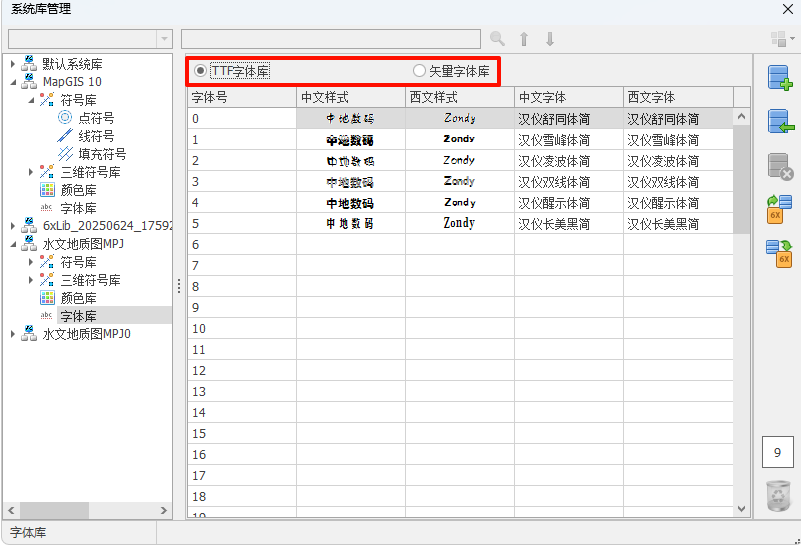Select 填充符号 in the tree

[x=102, y=154]
